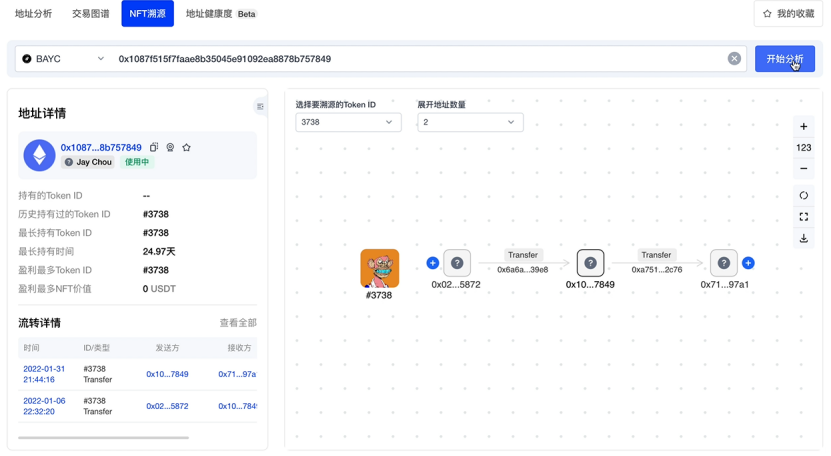Image resolution: width=831 pixels, height=456 pixels.
Task: Expand the plus icon left of node 0x02...5872
Action: pyautogui.click(x=432, y=263)
